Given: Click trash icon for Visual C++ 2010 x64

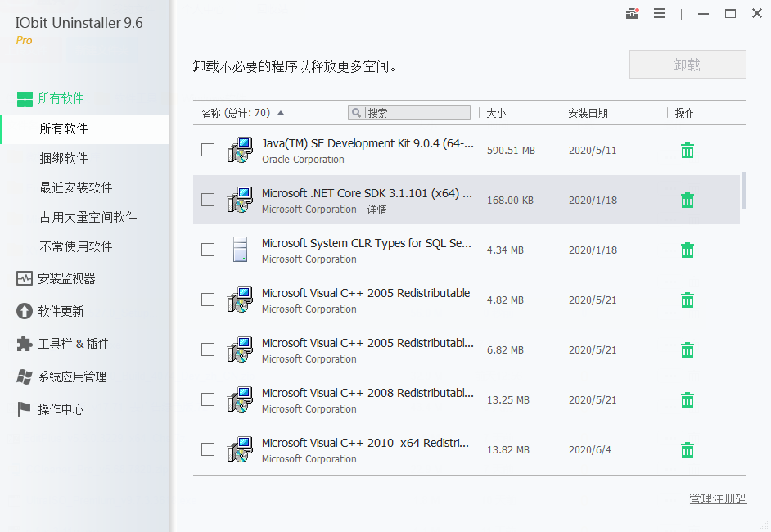Looking at the screenshot, I should (x=688, y=449).
